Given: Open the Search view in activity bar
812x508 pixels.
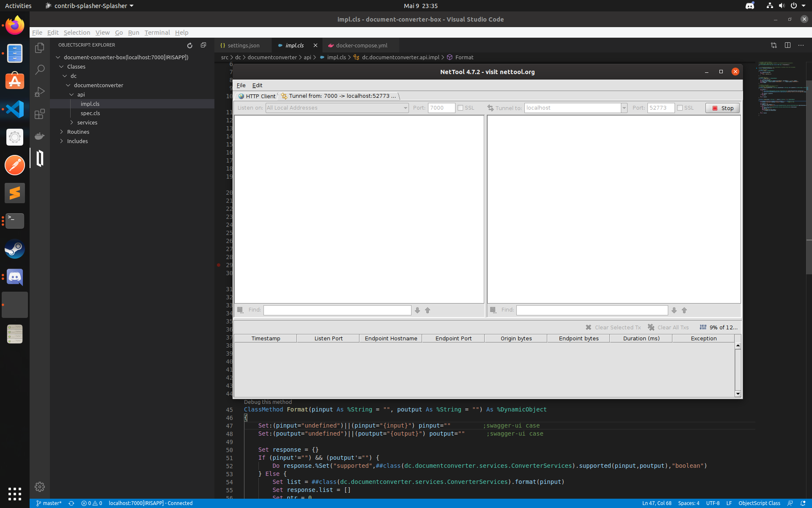Looking at the screenshot, I should pos(40,69).
